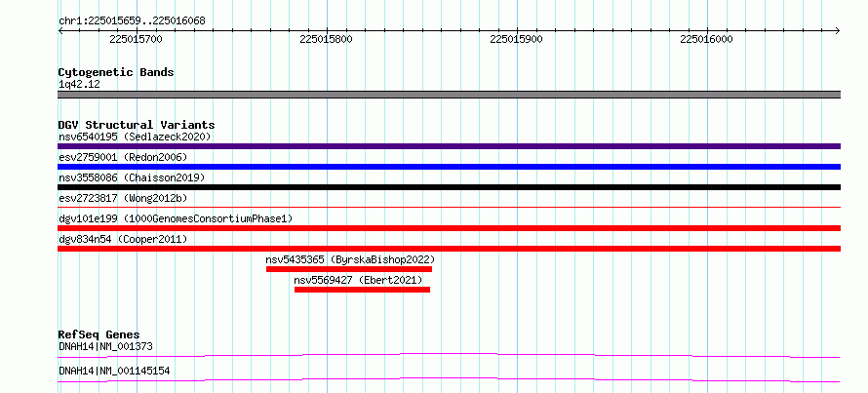
Task: Open dgv834n54 (Cooper2011) variant label
Action: coord(123,239)
